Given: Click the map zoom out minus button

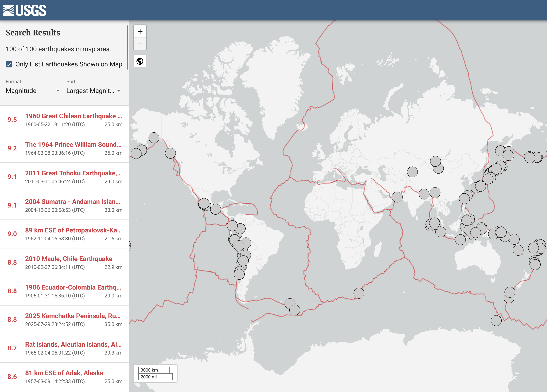Looking at the screenshot, I should pos(140,44).
